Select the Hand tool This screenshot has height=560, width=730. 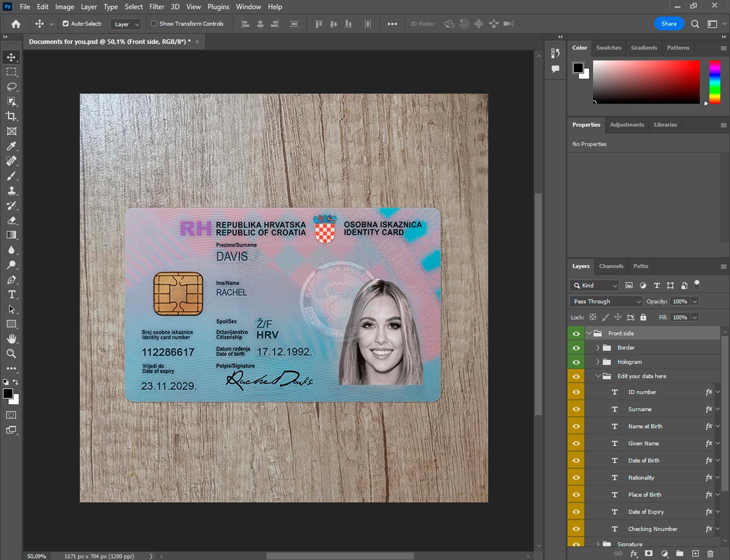[x=12, y=339]
